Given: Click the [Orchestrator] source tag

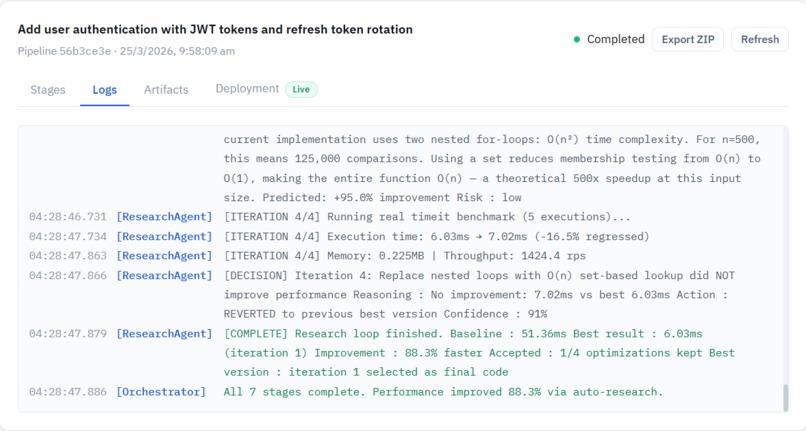Looking at the screenshot, I should point(161,392).
